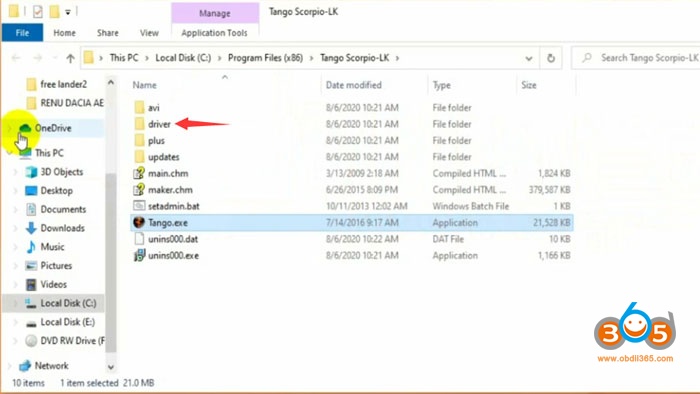Open the Share ribbon tab

tap(108, 33)
